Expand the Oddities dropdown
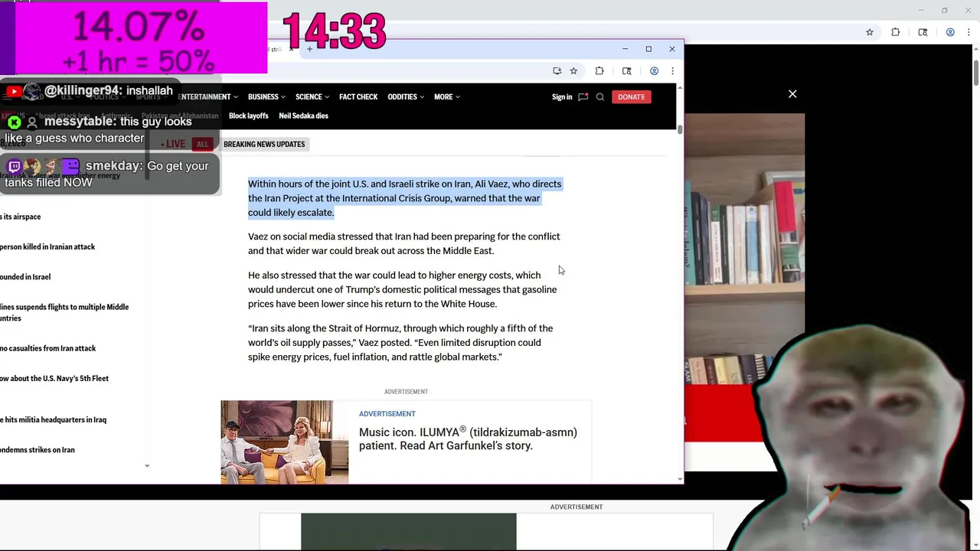Screen dimensions: 980x551 [406, 97]
